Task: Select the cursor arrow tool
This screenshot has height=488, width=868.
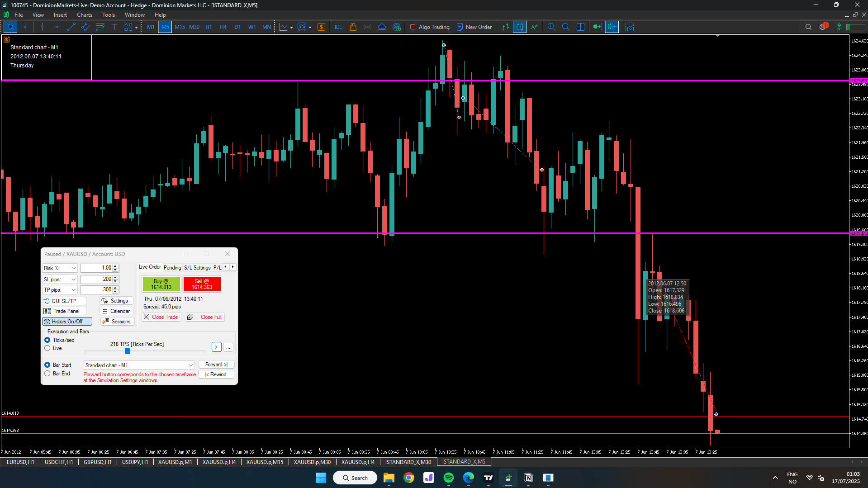Action: 10,27
